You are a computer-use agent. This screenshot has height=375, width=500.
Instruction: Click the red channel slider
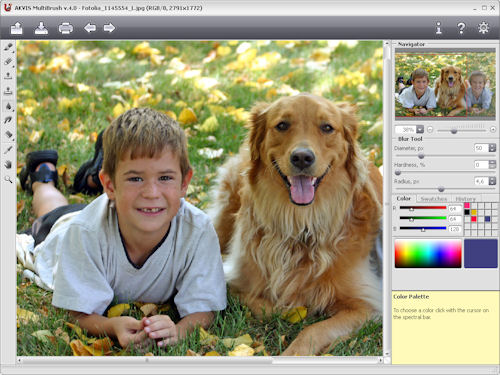click(423, 208)
